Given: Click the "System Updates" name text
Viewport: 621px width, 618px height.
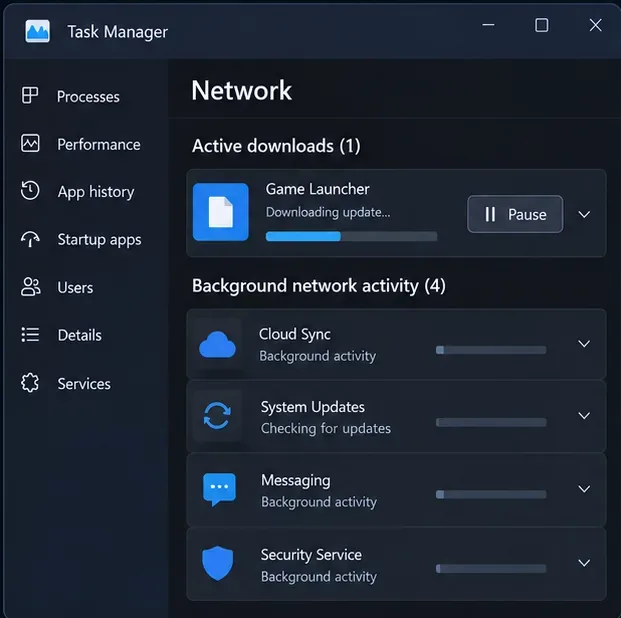Looking at the screenshot, I should [x=312, y=407].
